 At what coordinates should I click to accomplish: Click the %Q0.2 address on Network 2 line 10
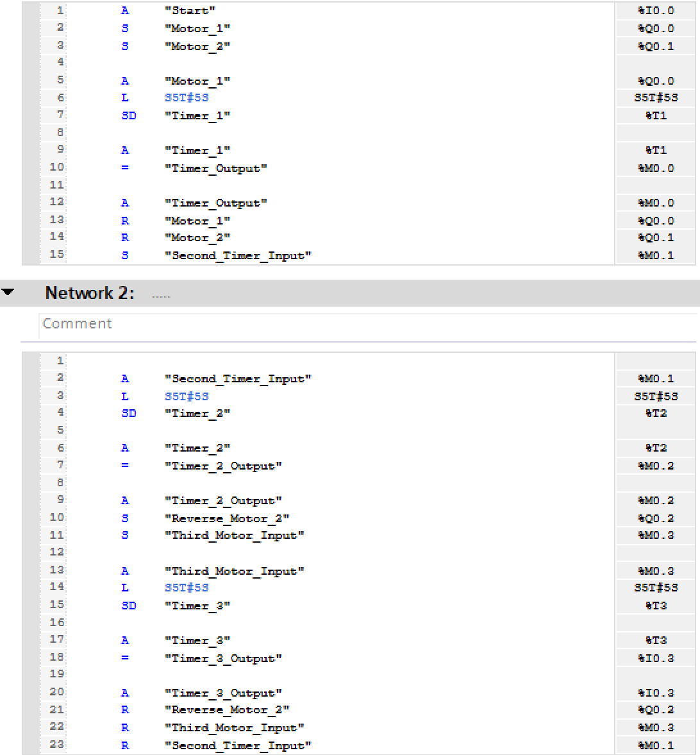(x=656, y=518)
